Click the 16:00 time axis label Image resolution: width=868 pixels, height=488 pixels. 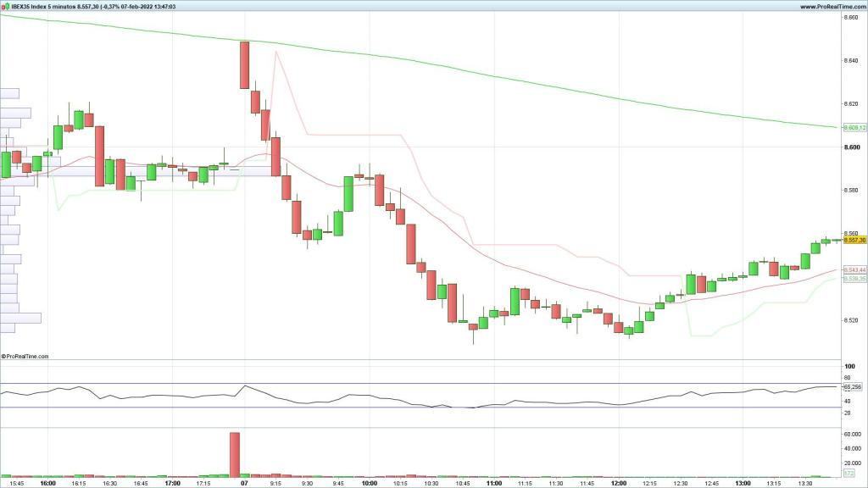pyautogui.click(x=47, y=484)
